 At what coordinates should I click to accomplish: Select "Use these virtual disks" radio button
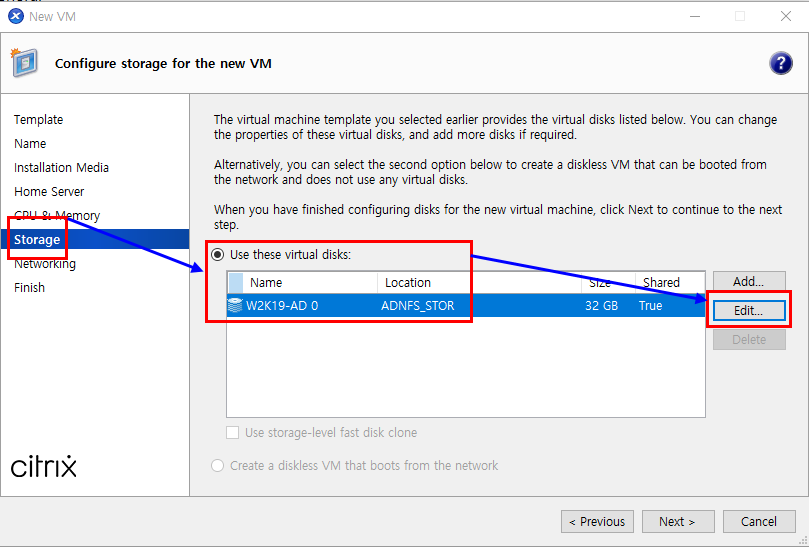coord(218,254)
